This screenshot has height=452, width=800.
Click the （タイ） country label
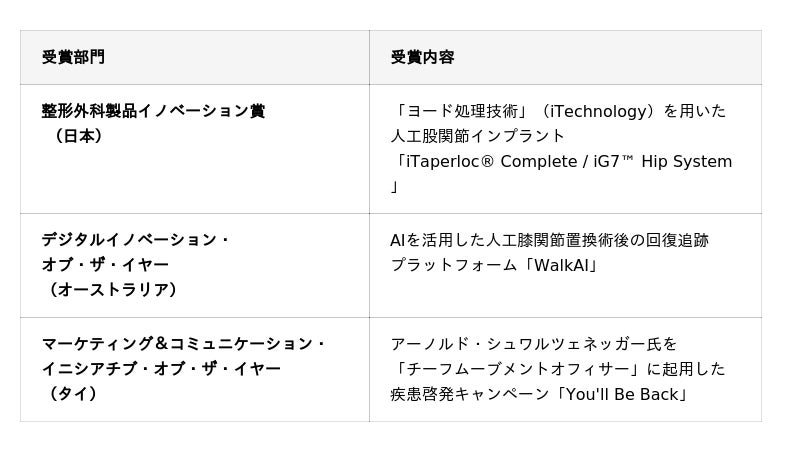point(72,394)
